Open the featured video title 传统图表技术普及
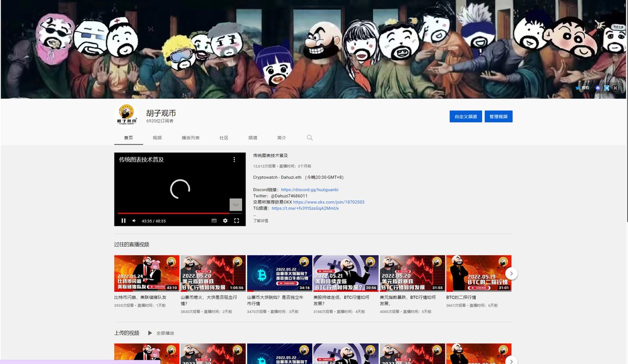This screenshot has width=628, height=364. 271,155
